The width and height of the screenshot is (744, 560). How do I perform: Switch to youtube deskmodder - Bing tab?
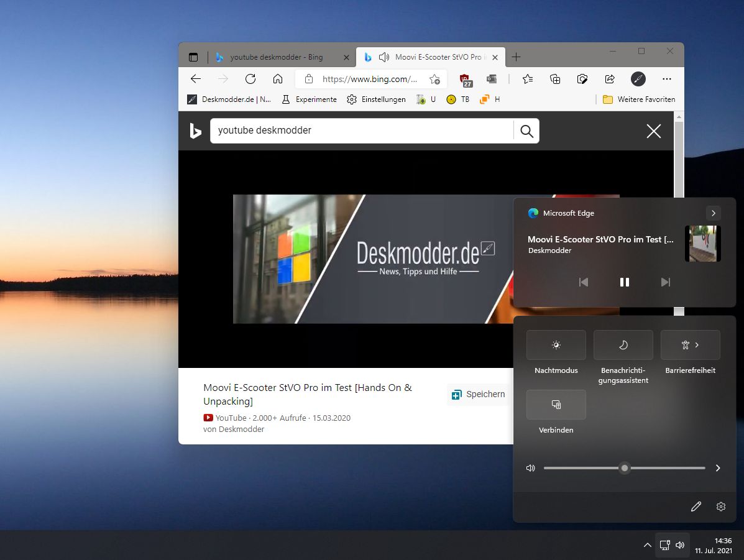tap(283, 57)
